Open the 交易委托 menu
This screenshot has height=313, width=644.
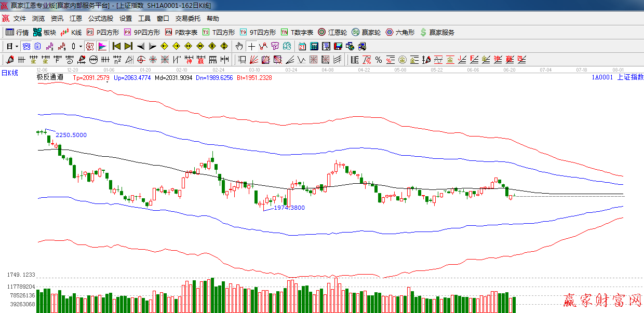coord(187,18)
